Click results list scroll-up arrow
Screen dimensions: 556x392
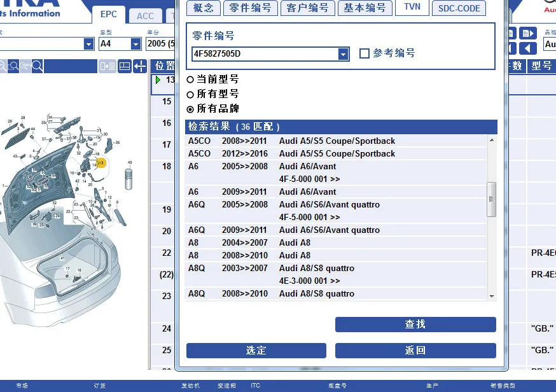pos(492,140)
